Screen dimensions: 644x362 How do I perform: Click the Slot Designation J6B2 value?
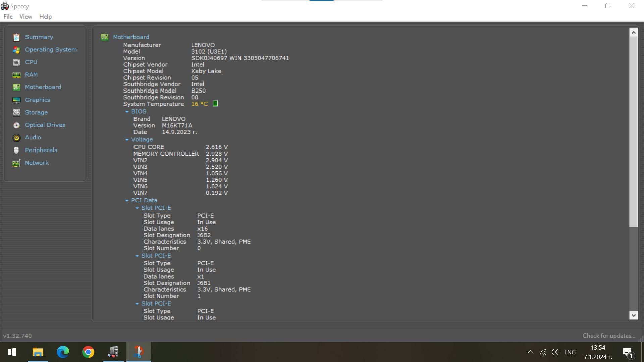coord(204,235)
